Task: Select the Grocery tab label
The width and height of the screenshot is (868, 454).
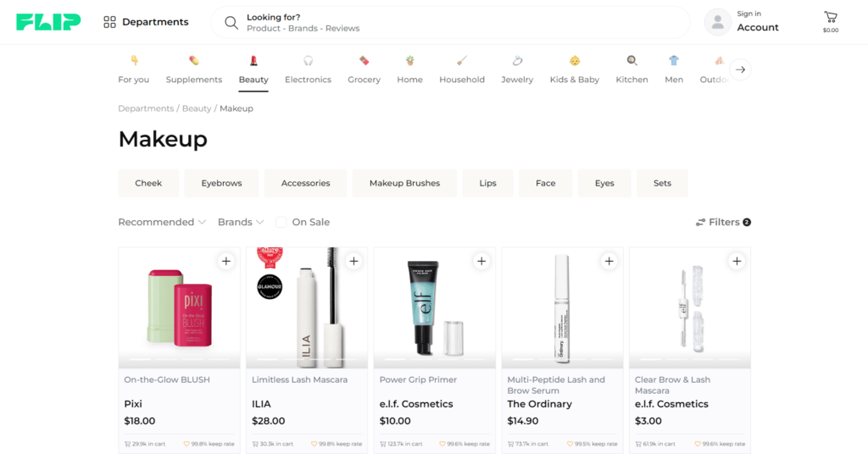Action: click(x=364, y=80)
